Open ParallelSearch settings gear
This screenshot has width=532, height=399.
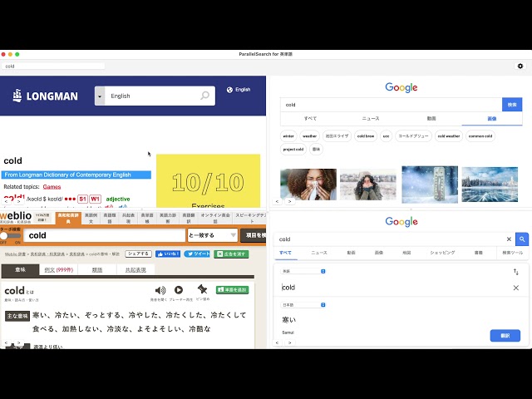(520, 66)
